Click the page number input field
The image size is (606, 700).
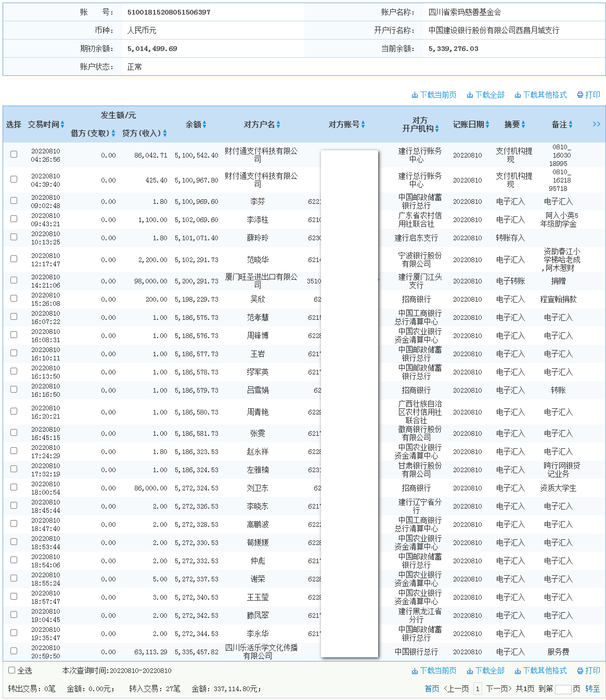(x=563, y=689)
